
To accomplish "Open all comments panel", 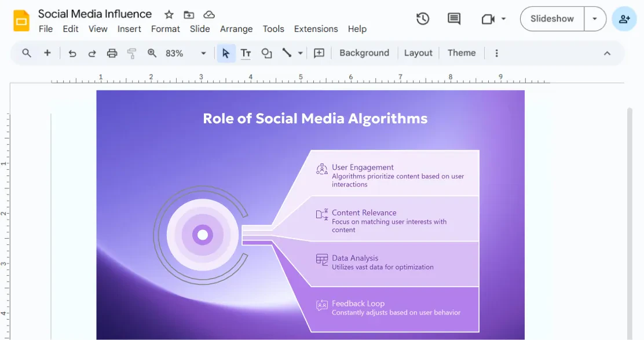I will pyautogui.click(x=453, y=19).
